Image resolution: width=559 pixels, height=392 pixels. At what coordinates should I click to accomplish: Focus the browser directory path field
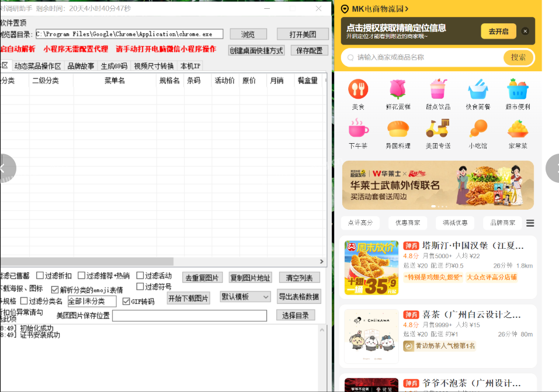tap(130, 34)
